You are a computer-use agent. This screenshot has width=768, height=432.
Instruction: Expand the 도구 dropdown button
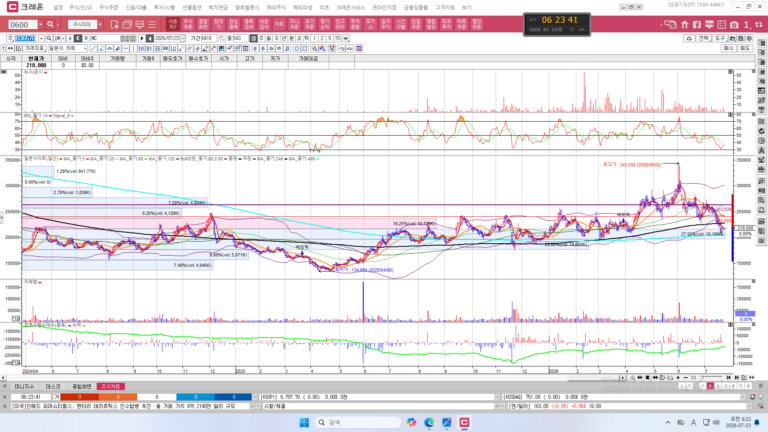pos(720,38)
